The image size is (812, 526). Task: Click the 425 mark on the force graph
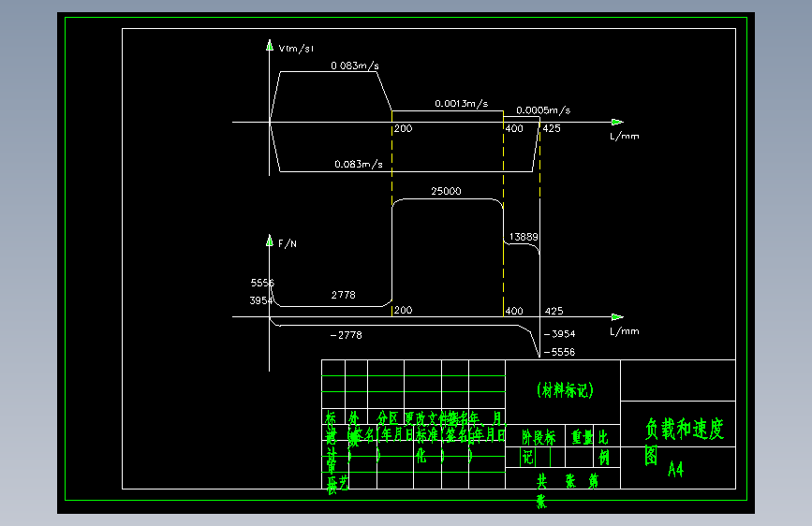click(x=554, y=311)
